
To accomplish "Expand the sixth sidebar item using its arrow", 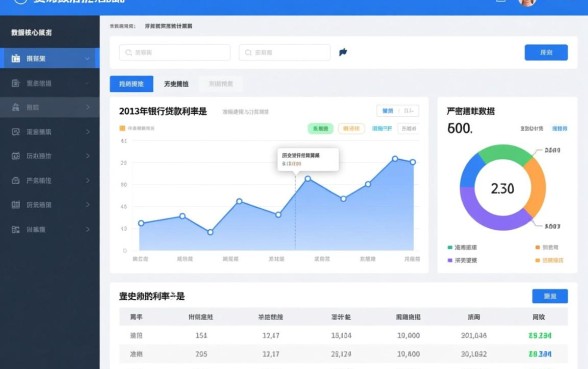I will click(88, 180).
